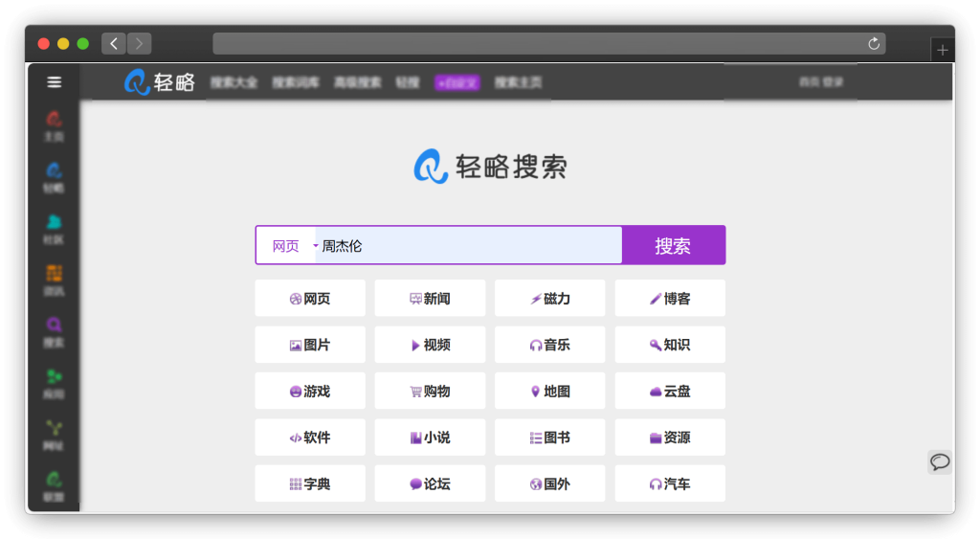
Task: Select the 音乐 music category
Action: point(550,345)
